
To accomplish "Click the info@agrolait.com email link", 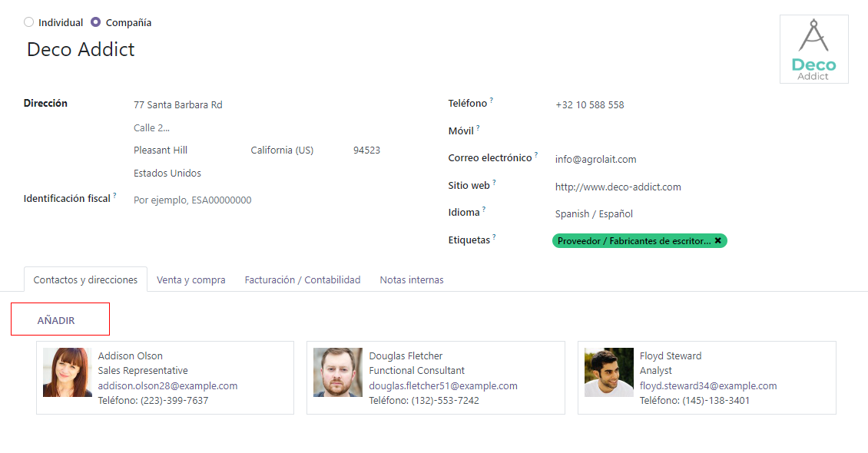I will [596, 159].
